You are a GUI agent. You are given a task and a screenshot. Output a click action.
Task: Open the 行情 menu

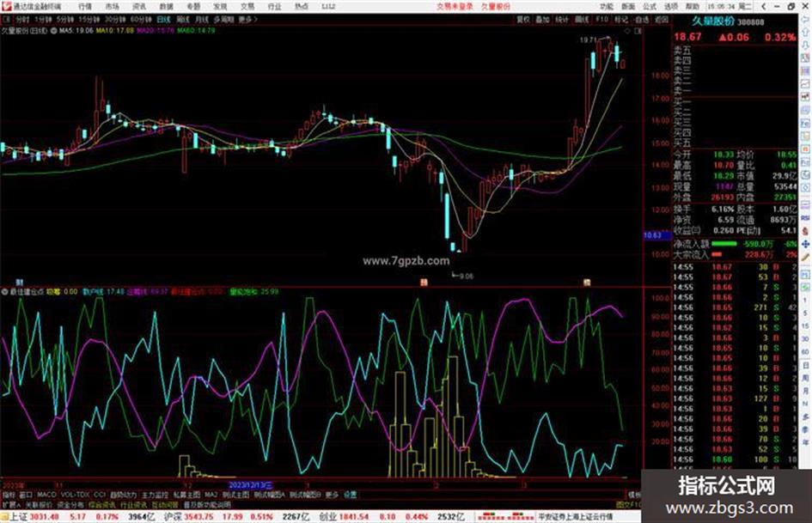coord(85,6)
